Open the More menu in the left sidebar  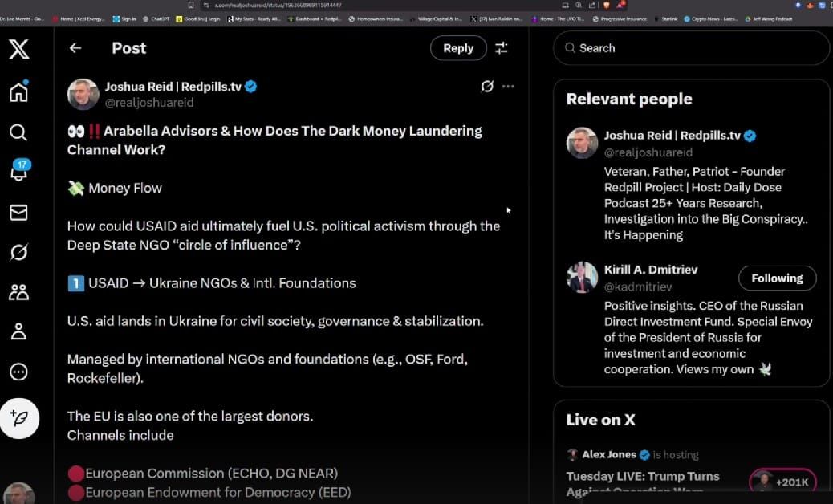coord(20,372)
